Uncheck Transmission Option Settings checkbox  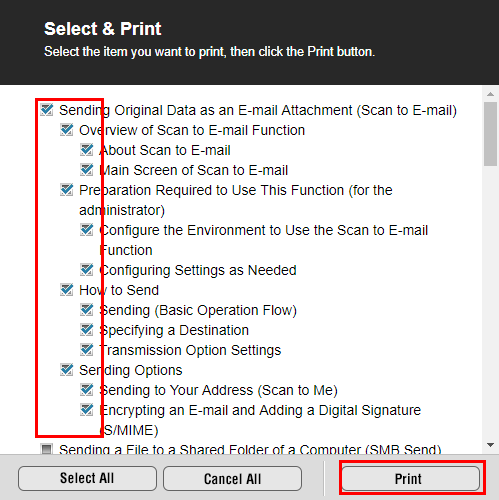point(87,349)
